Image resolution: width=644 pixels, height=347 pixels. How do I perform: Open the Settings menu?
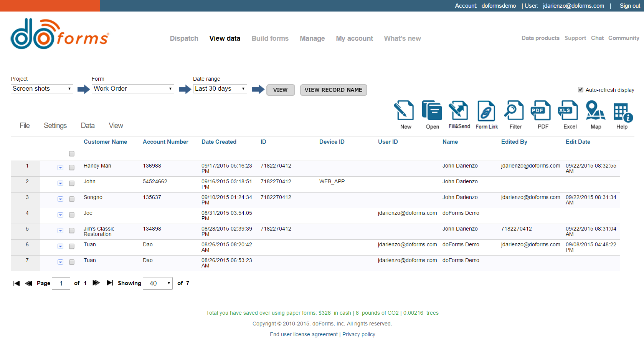pyautogui.click(x=55, y=126)
